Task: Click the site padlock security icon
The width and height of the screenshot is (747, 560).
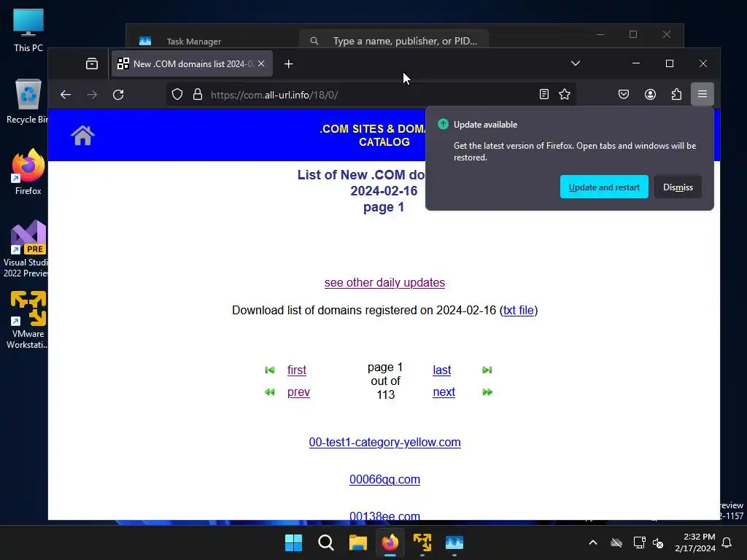Action: click(x=198, y=95)
